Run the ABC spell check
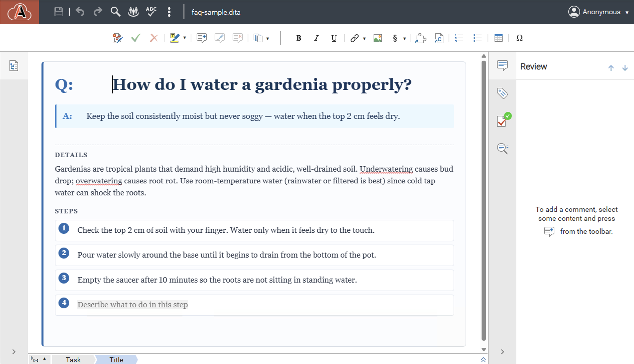 pyautogui.click(x=151, y=12)
